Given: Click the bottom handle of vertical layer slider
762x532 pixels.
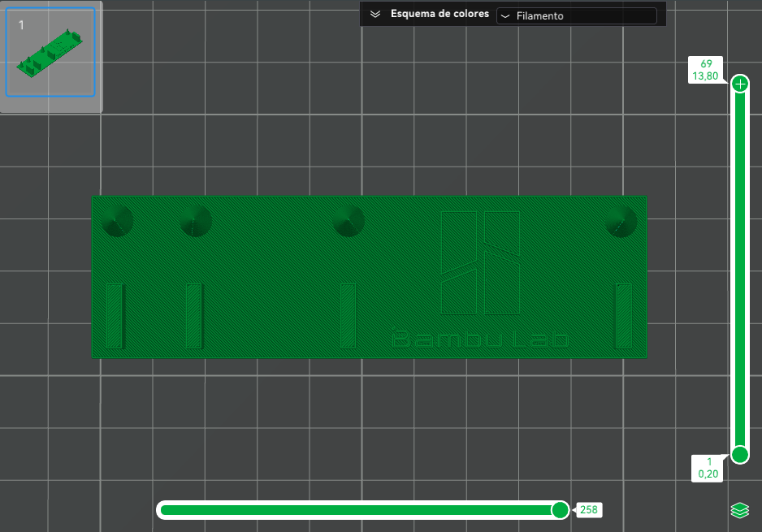Looking at the screenshot, I should (739, 455).
